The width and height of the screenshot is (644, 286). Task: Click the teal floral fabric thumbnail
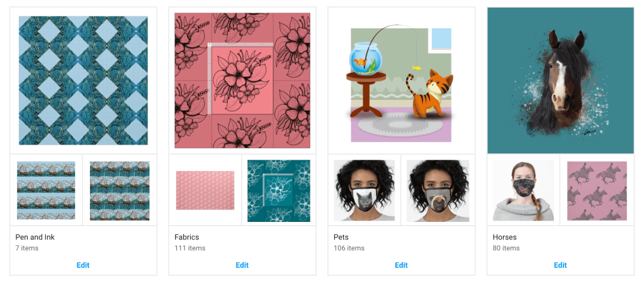coord(278,191)
